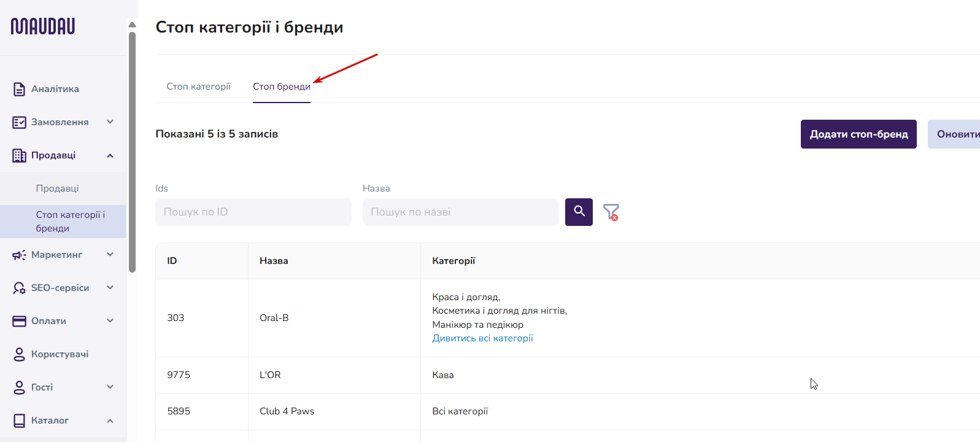Viewport: 980px width, 442px height.
Task: Click the Каталог book icon
Action: (19, 421)
